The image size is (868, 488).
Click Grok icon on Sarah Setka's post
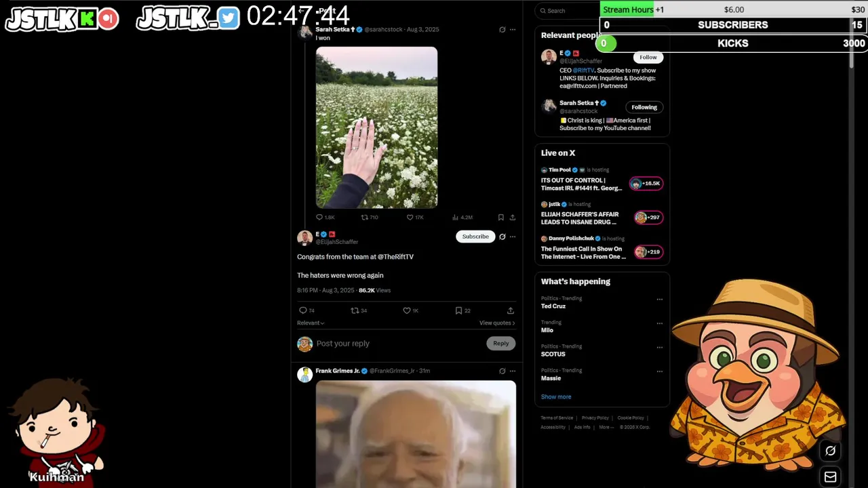pos(502,30)
